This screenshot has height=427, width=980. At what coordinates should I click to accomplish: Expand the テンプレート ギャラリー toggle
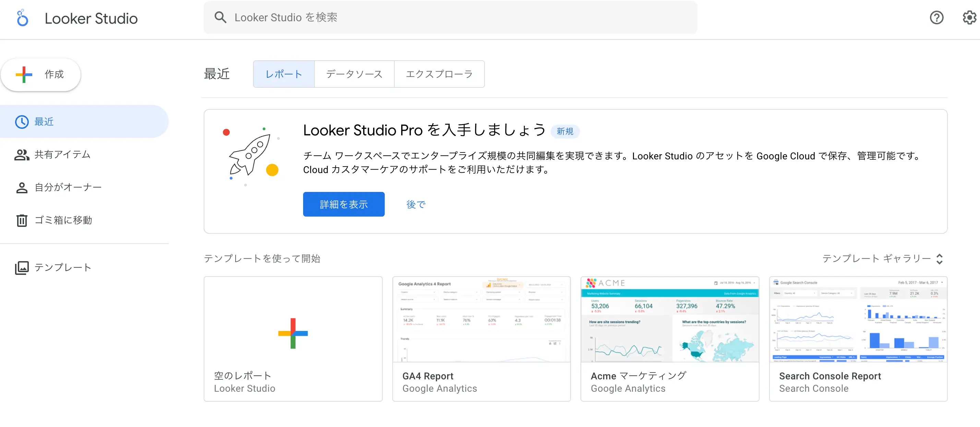click(x=883, y=258)
